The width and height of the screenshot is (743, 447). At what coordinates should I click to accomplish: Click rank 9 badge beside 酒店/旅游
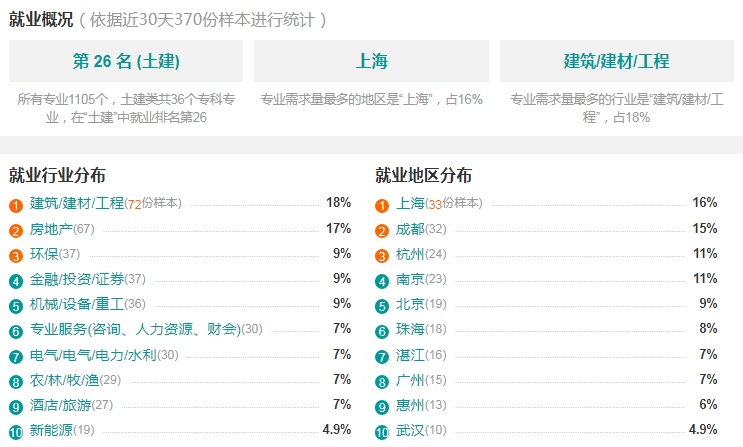(16, 407)
